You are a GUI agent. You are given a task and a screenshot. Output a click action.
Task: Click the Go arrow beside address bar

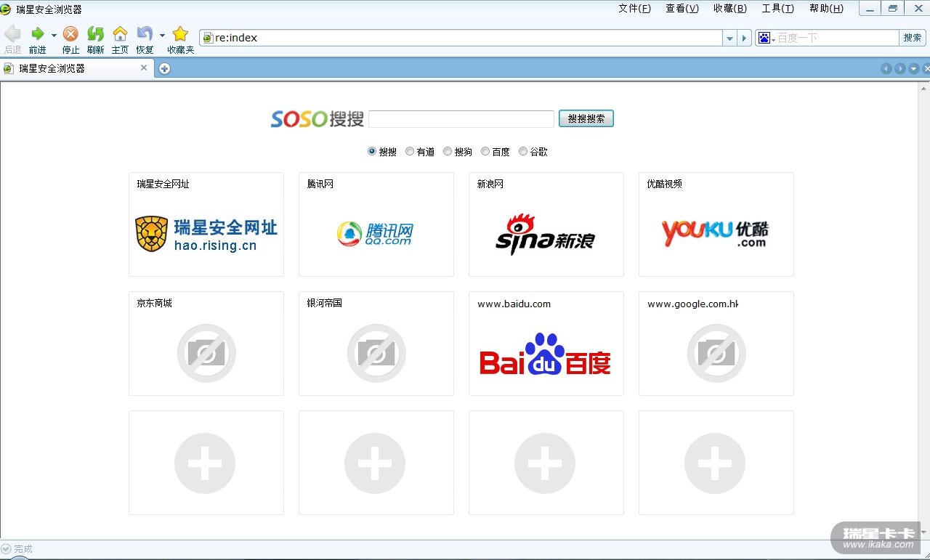[x=744, y=38]
